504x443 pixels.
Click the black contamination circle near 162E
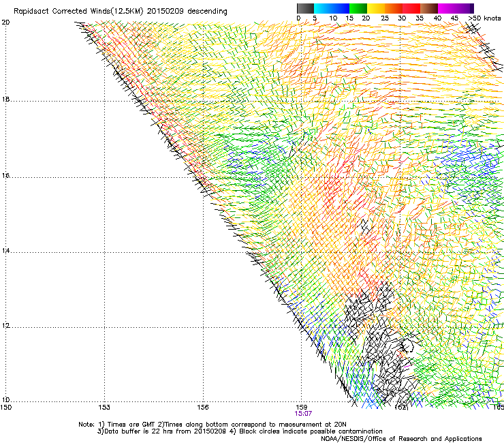[407, 346]
